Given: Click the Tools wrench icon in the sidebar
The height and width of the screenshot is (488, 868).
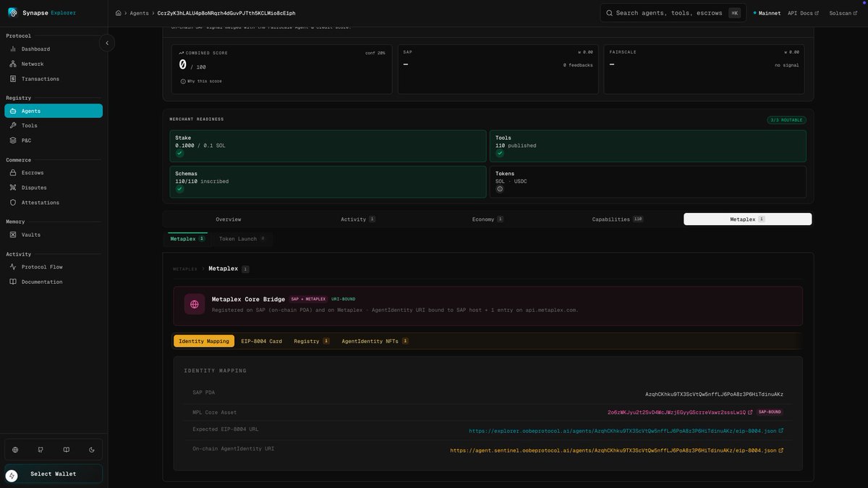Looking at the screenshot, I should (13, 125).
